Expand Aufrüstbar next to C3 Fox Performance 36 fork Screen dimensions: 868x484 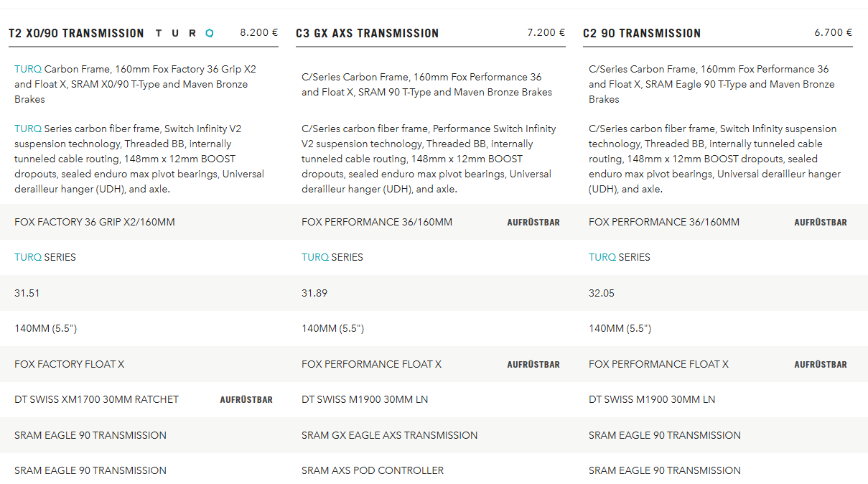click(x=533, y=223)
